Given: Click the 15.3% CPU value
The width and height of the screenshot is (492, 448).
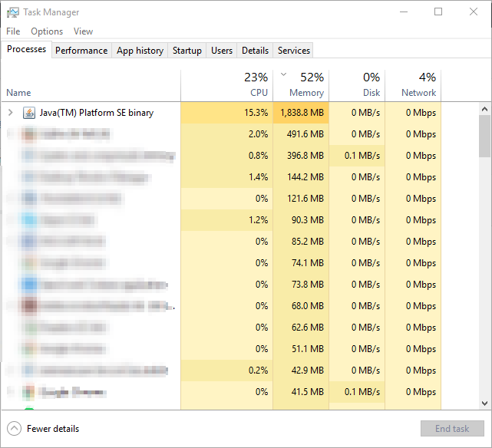Looking at the screenshot, I should (x=256, y=113).
